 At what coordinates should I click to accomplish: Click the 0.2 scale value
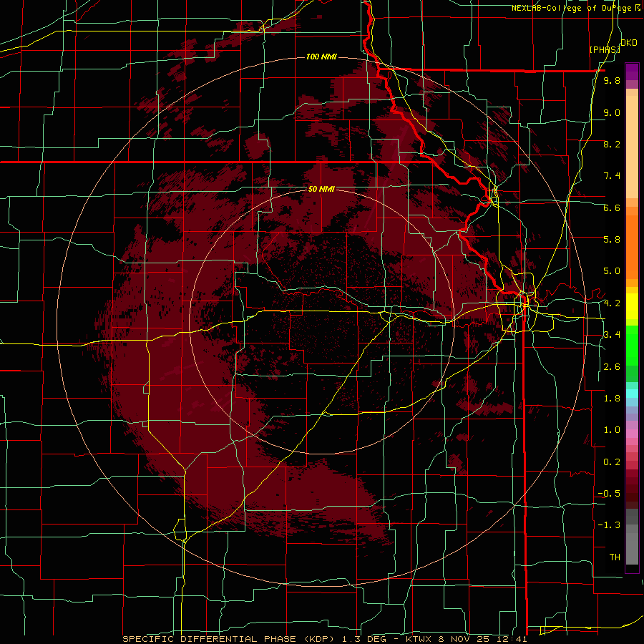[x=612, y=462]
